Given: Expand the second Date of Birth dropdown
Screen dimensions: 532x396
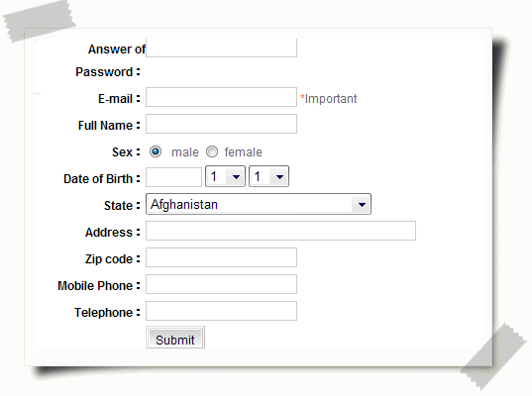Looking at the screenshot, I should [x=269, y=176].
